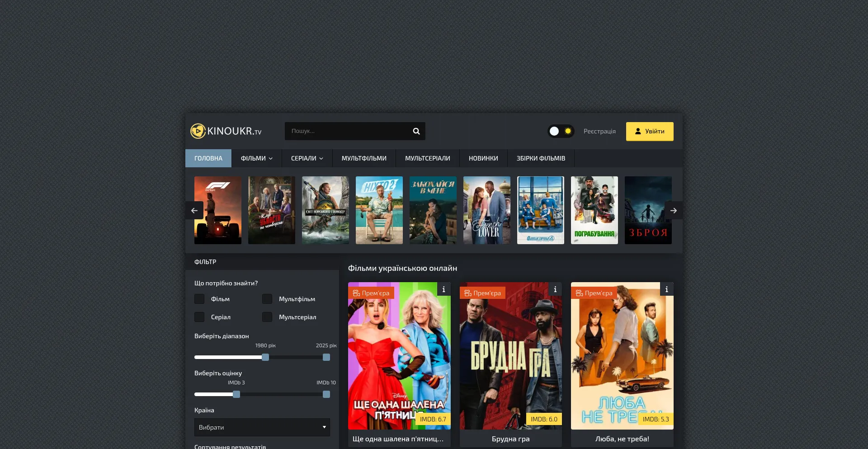Open the Новинки menu item

click(483, 158)
